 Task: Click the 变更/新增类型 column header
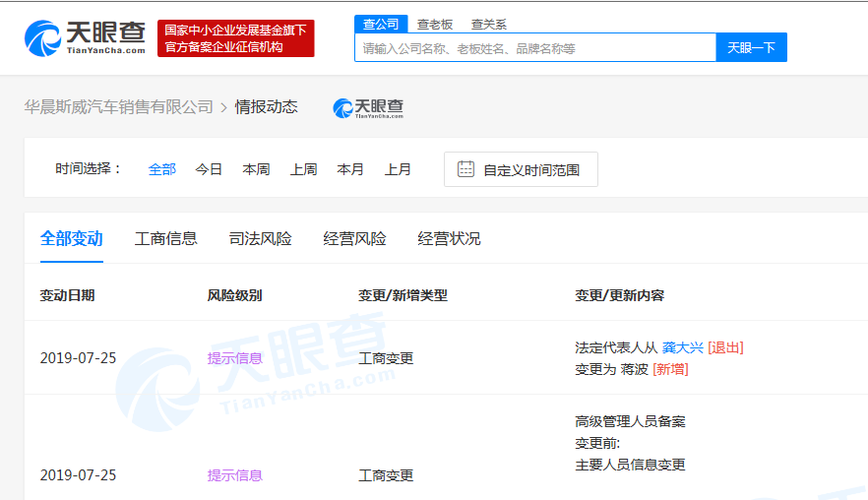(403, 295)
